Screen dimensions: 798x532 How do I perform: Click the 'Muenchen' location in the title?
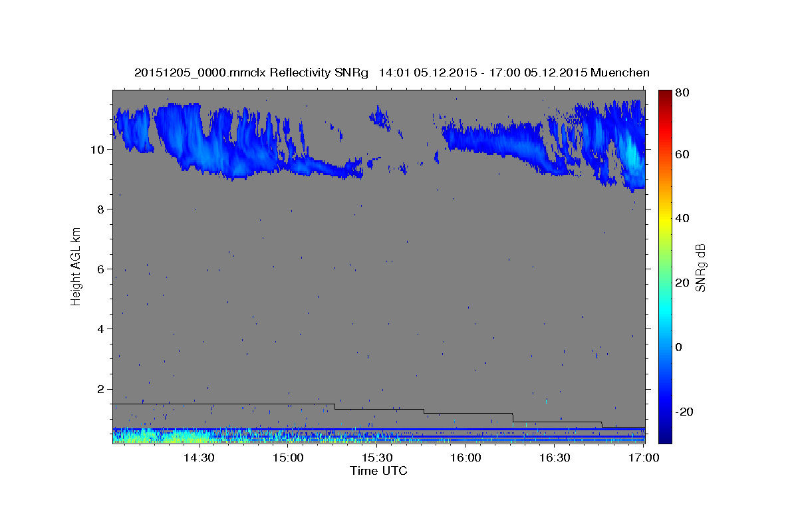click(x=620, y=72)
